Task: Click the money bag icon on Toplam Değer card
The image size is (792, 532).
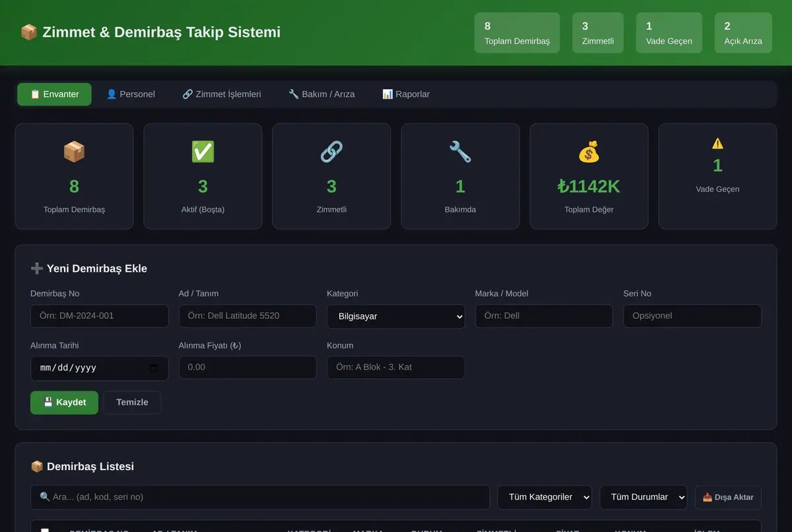Action: [589, 152]
